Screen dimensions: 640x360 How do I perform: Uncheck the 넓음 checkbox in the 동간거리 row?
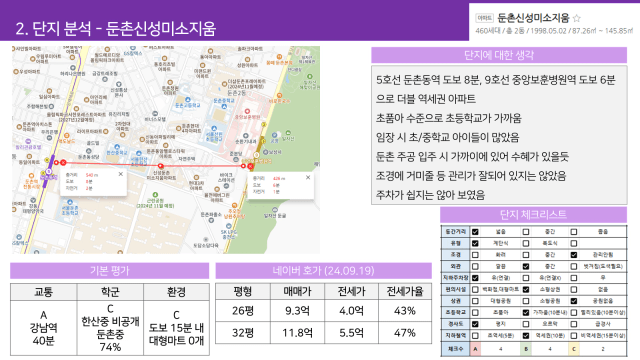[x=475, y=232]
